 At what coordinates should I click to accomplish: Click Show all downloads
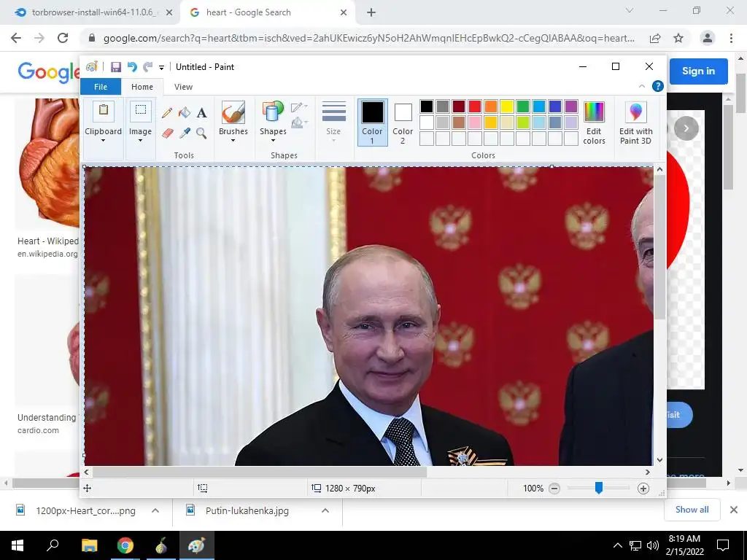(692, 510)
